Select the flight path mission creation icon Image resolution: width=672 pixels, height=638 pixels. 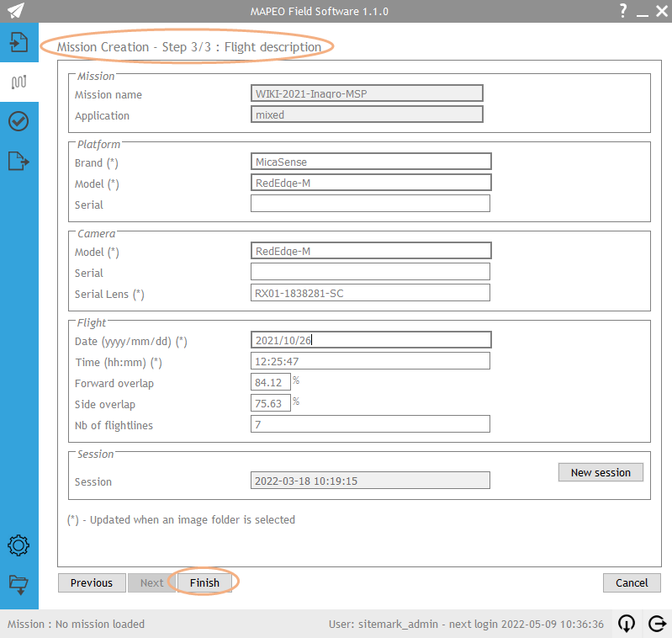click(x=19, y=82)
